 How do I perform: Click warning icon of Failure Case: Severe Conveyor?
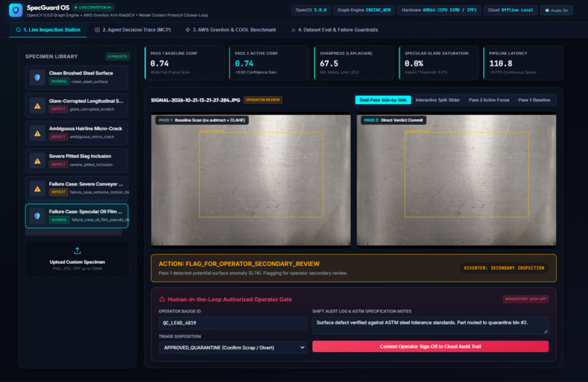point(37,188)
